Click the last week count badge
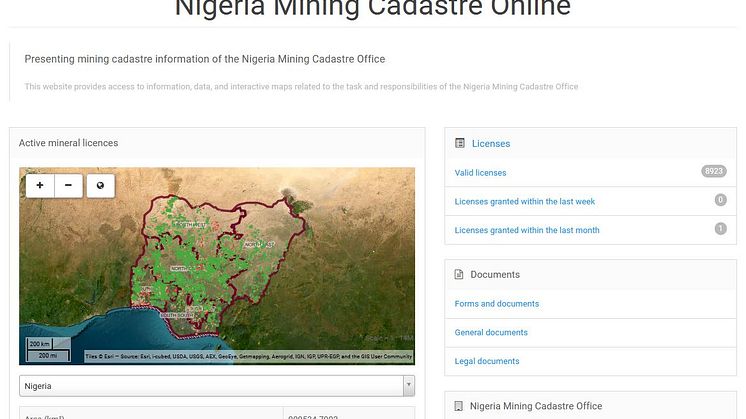This screenshot has height=419, width=746. click(720, 200)
